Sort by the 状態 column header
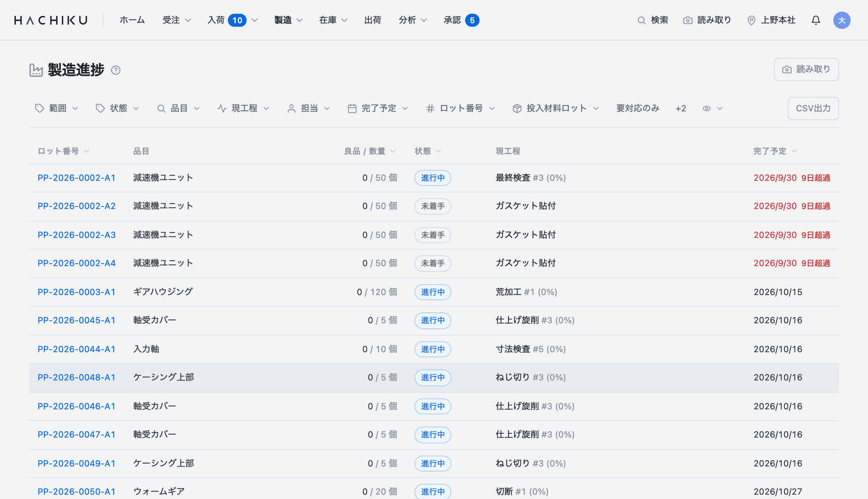The width and height of the screenshot is (868, 499). 428,151
